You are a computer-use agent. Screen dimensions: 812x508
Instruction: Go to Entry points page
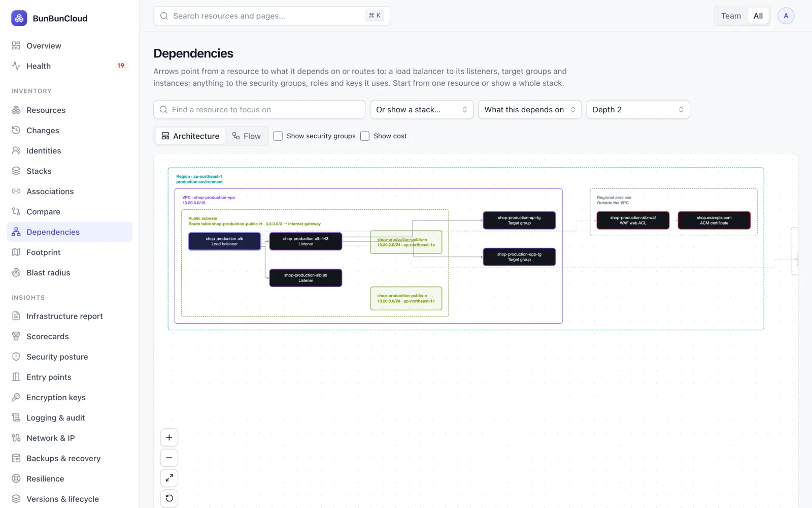point(70,377)
